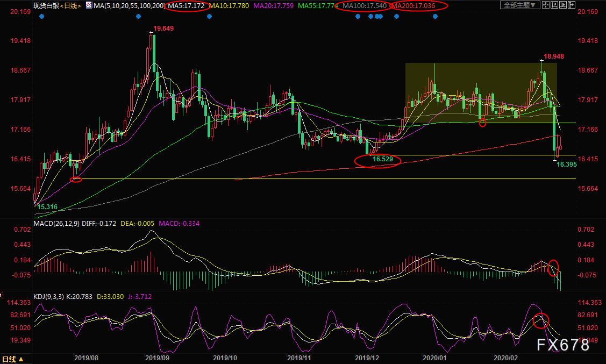Click the DIFF:-0.172 reading
The height and width of the screenshot is (364, 606).
tap(99, 223)
